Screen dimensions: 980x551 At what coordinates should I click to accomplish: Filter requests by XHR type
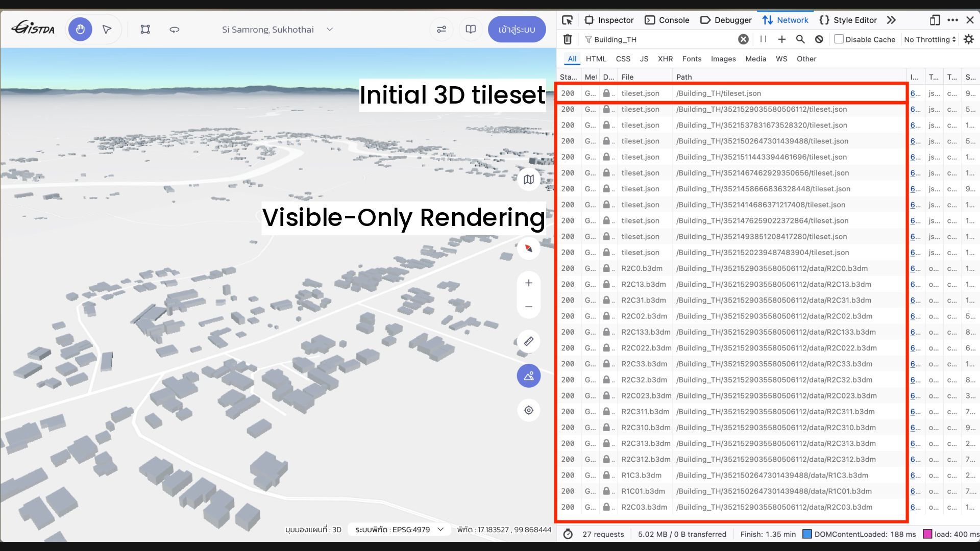click(x=665, y=59)
